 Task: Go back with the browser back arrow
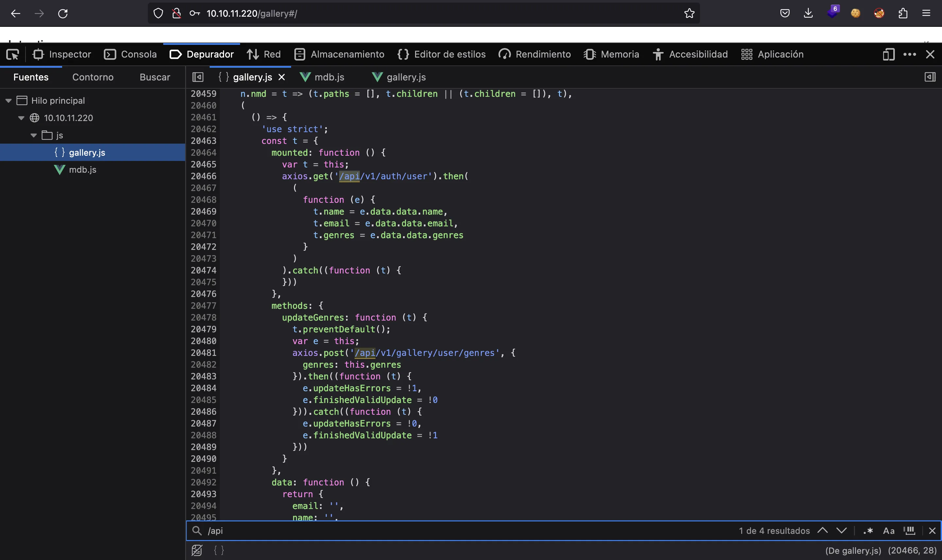point(15,14)
